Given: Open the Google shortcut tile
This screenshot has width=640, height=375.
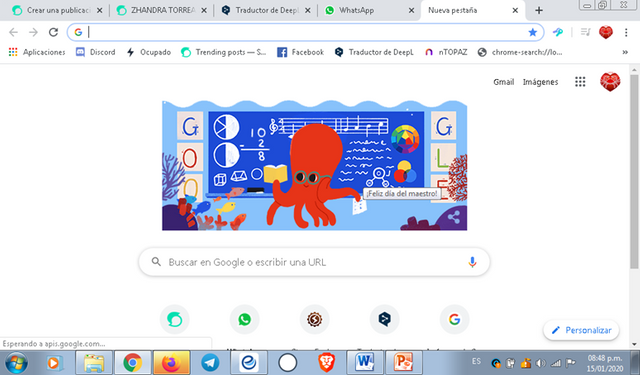Looking at the screenshot, I should click(454, 319).
